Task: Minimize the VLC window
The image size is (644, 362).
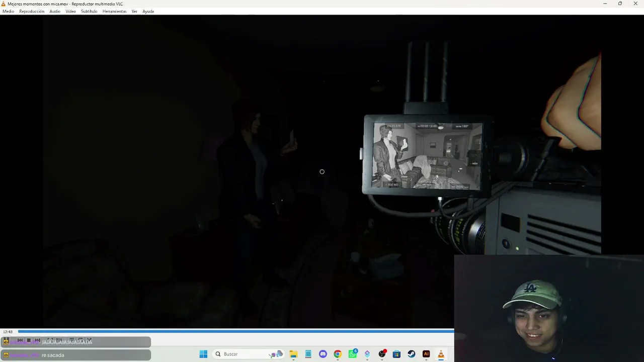Action: coord(605,4)
